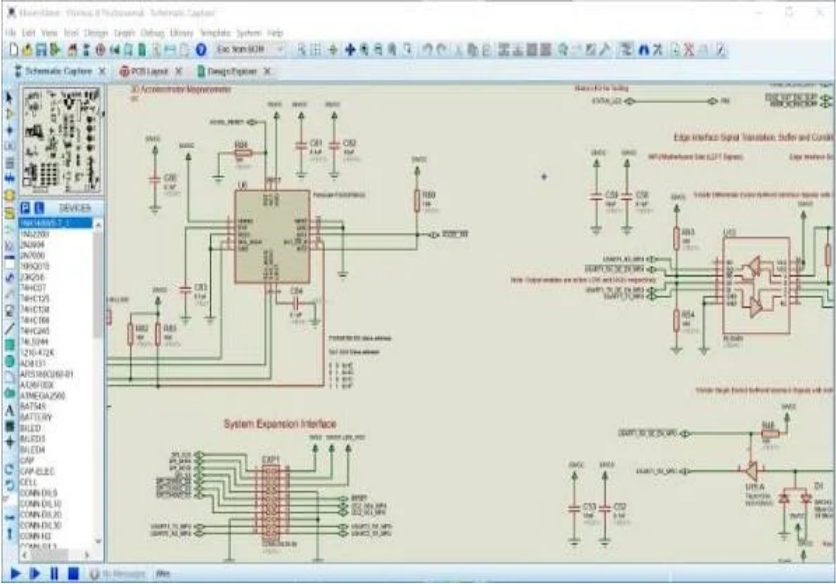This screenshot has height=584, width=836.
Task: Click the 'L' Library Manage button
Action: pyautogui.click(x=39, y=208)
